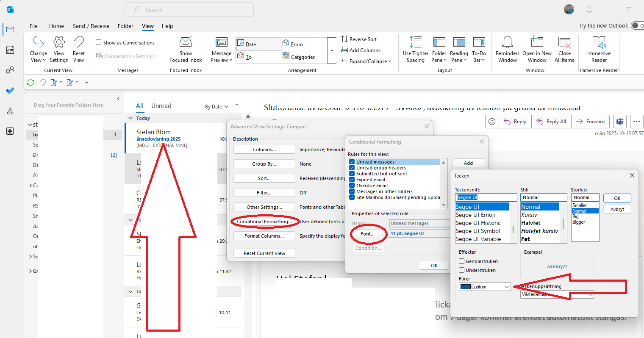
Task: Open the By Date sort dropdown
Action: [217, 106]
